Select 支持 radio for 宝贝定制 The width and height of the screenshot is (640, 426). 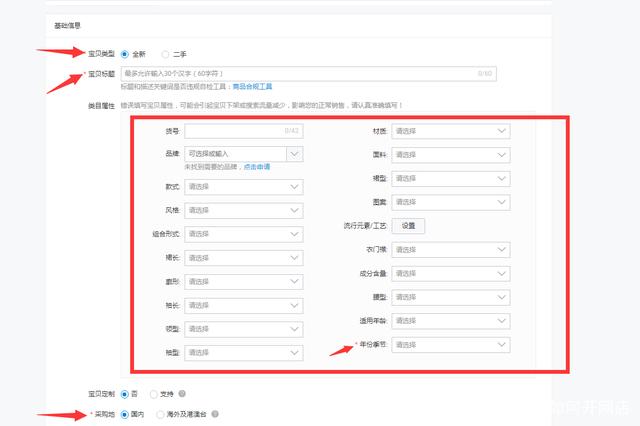point(153,393)
